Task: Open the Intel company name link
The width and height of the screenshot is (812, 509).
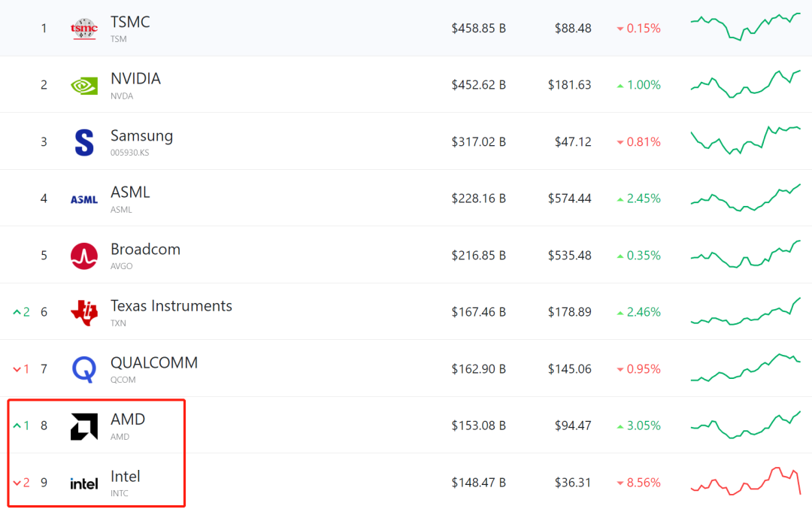Action: 125,477
